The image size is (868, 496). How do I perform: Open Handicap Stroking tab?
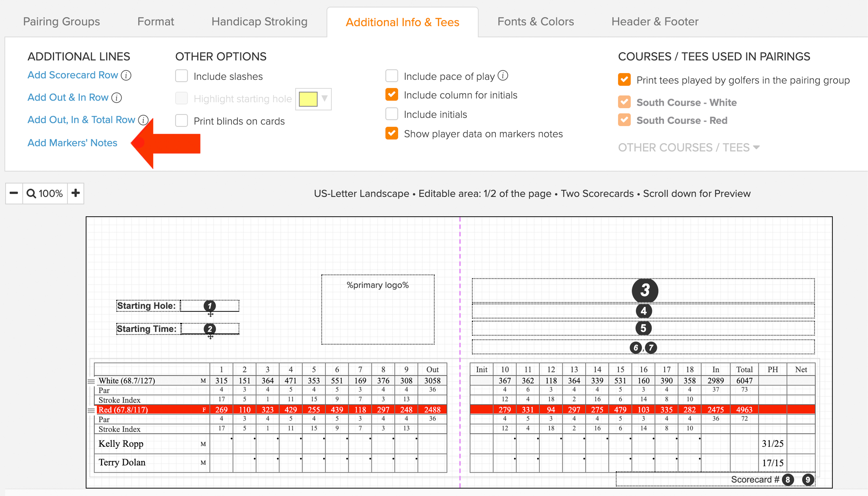[259, 22]
